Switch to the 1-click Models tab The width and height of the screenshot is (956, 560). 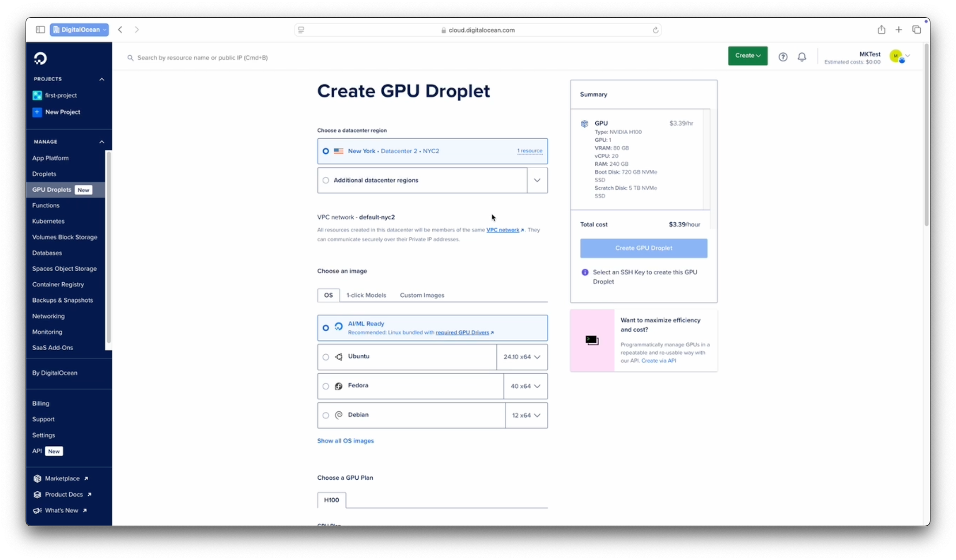click(366, 295)
